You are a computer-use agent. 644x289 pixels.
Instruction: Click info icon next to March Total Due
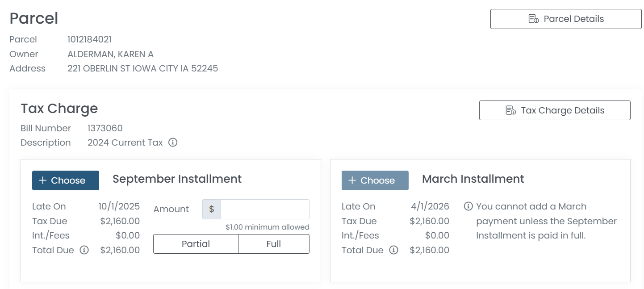[393, 250]
